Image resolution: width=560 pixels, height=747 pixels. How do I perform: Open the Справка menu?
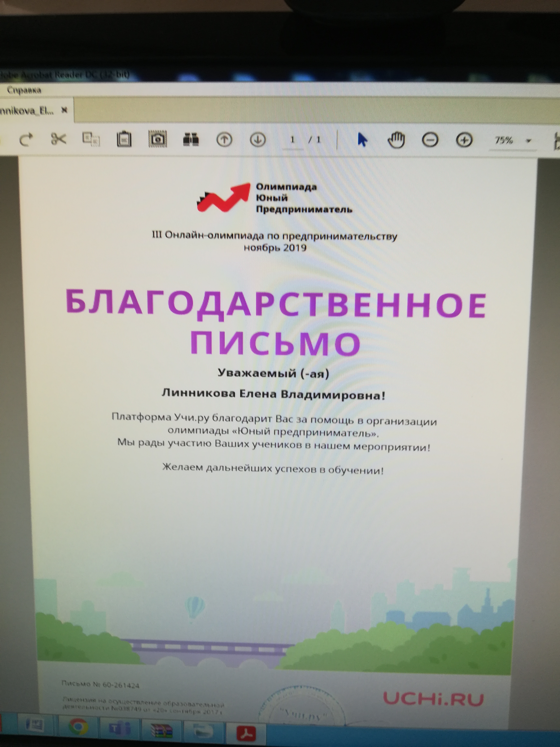click(24, 90)
